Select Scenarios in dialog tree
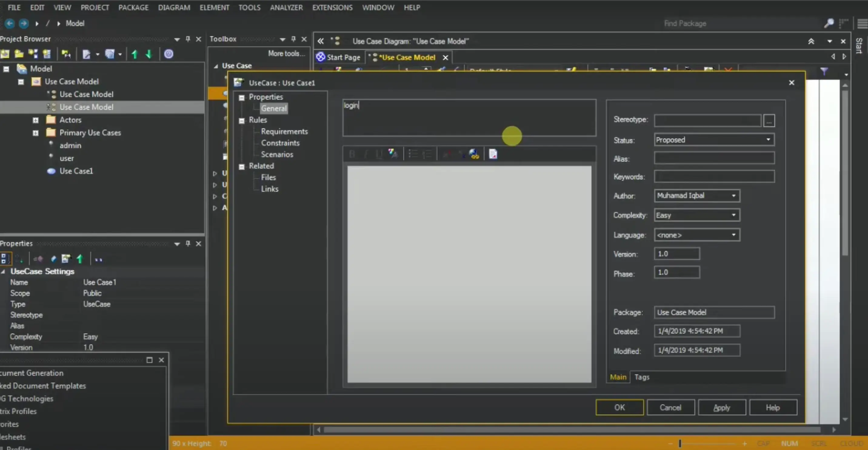 [277, 154]
